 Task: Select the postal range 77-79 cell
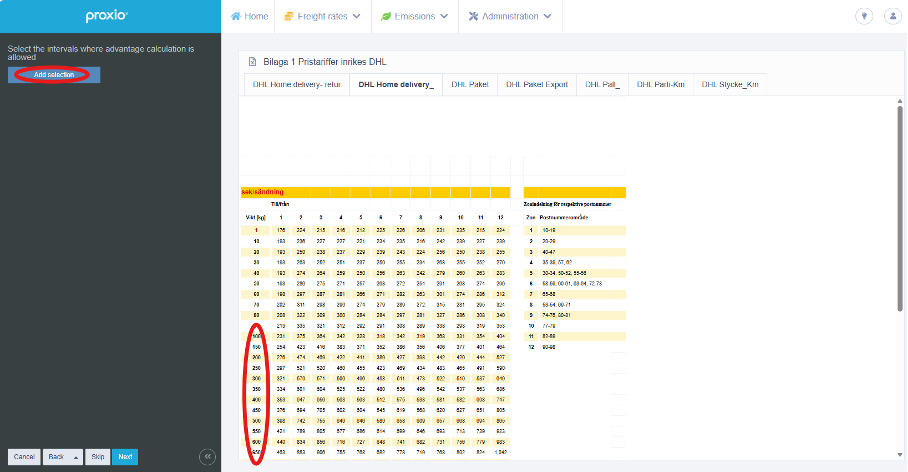tap(548, 326)
